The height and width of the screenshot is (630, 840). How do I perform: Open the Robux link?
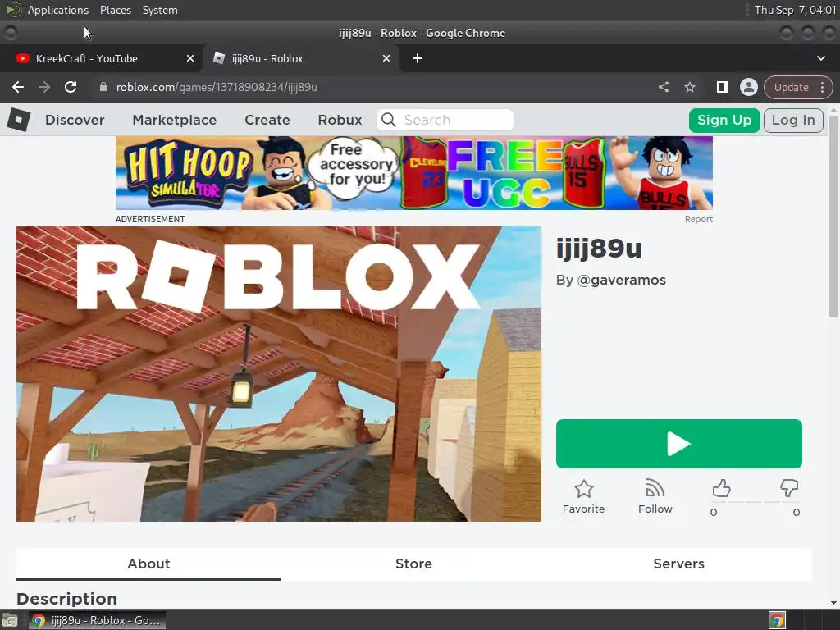pyautogui.click(x=340, y=120)
